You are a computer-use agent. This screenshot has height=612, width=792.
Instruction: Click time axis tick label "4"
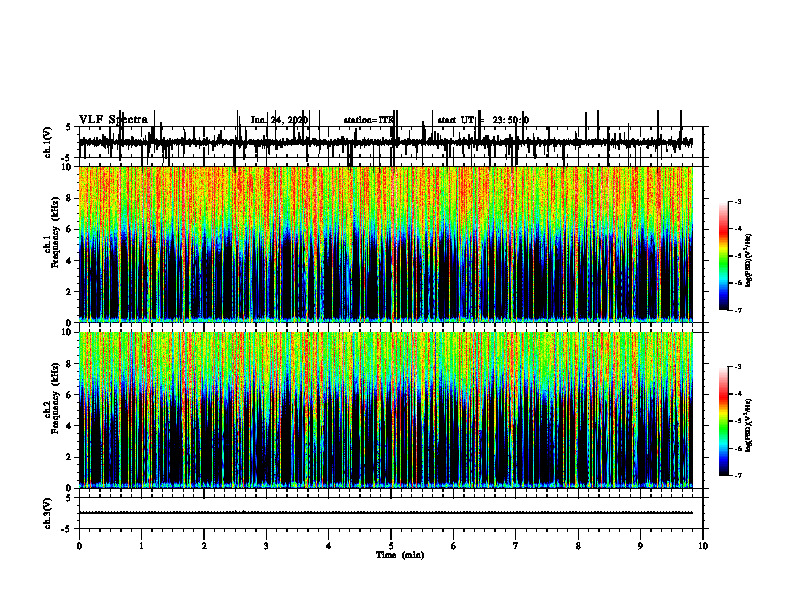[x=329, y=546]
